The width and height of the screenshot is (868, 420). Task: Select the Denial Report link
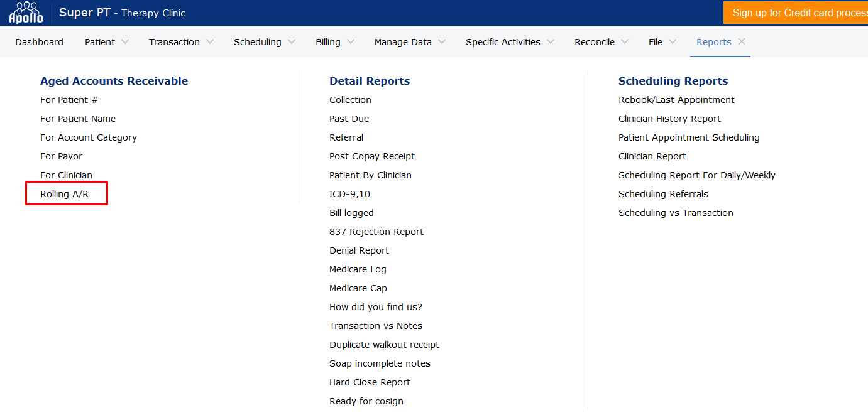(359, 250)
